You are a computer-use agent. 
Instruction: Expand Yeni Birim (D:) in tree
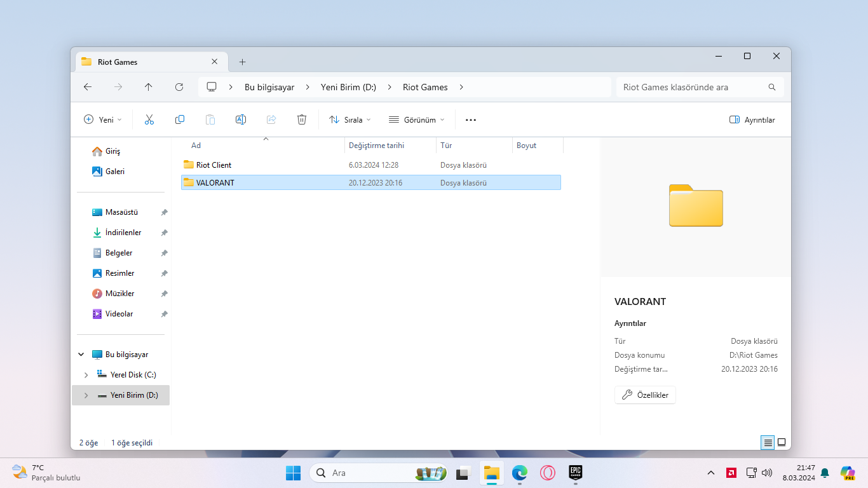[86, 395]
